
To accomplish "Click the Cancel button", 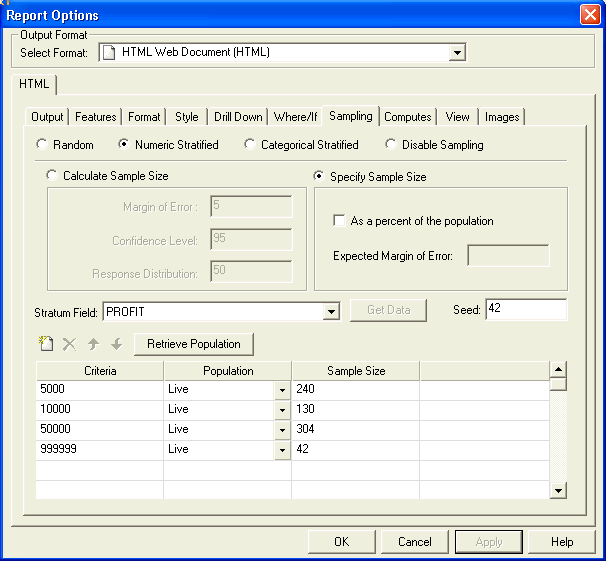I will (415, 542).
